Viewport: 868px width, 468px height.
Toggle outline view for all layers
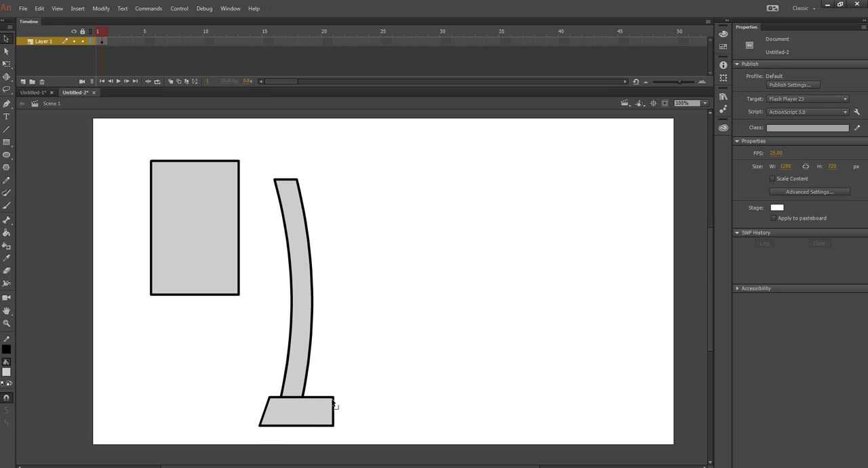pos(91,31)
